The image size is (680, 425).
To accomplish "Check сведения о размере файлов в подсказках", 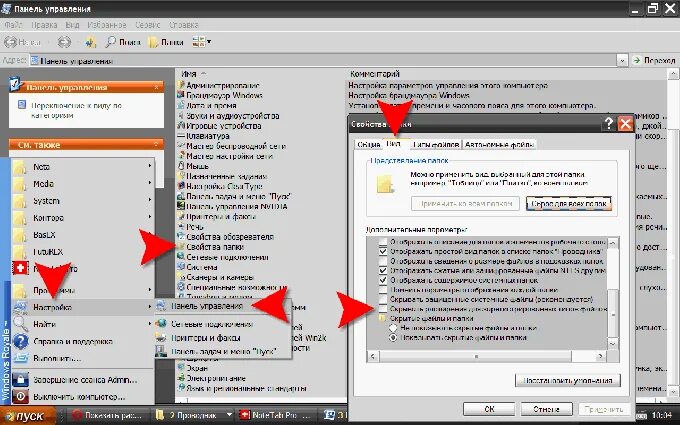I will tap(383, 261).
